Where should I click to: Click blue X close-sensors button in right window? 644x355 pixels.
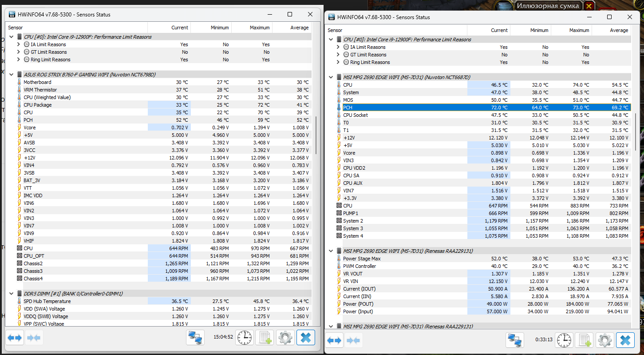(625, 340)
